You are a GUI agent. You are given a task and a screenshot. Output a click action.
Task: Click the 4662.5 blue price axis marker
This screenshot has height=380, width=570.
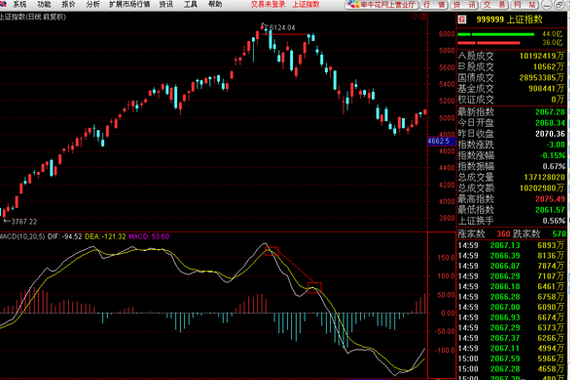(441, 141)
